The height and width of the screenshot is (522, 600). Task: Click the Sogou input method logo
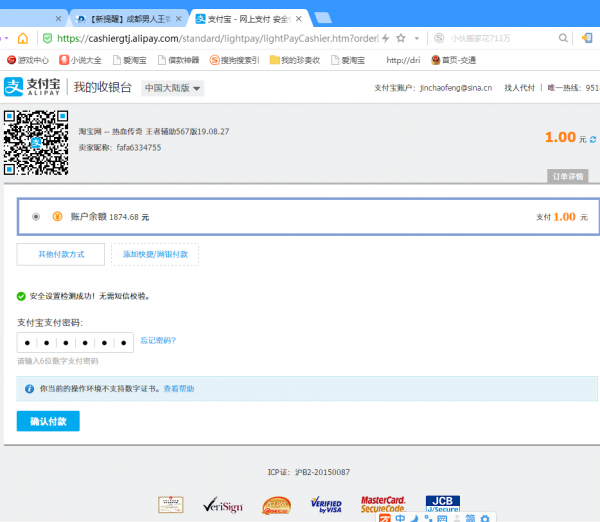(385, 518)
